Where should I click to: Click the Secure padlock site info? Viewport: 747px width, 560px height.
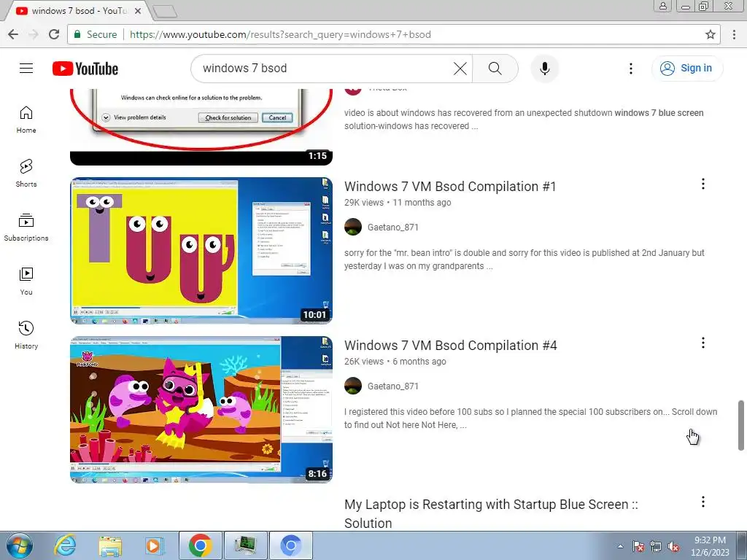pos(96,34)
